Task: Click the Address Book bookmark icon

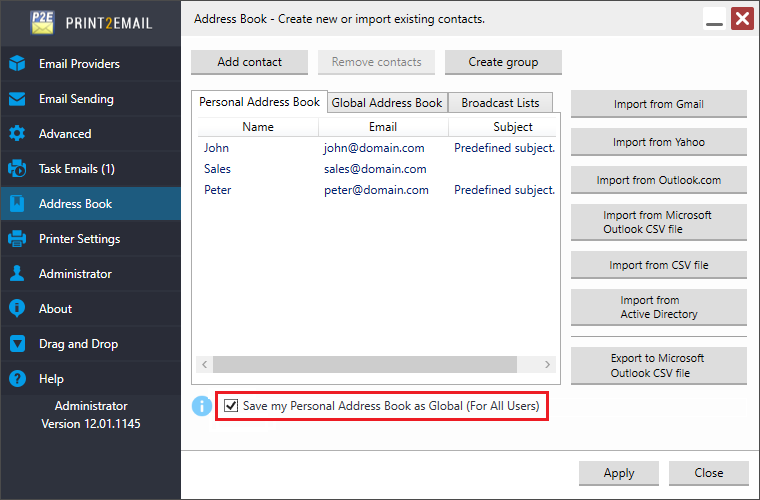Action: [x=17, y=203]
